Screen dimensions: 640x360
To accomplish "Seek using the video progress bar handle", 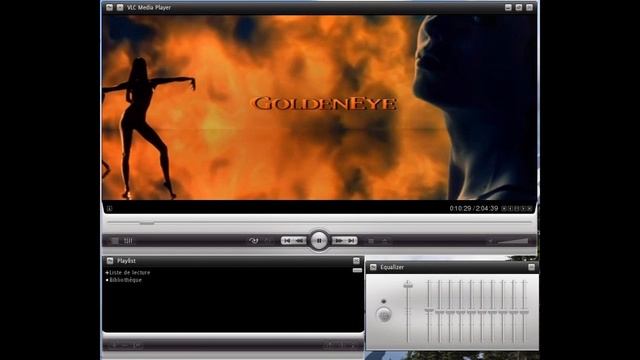I will (x=147, y=223).
